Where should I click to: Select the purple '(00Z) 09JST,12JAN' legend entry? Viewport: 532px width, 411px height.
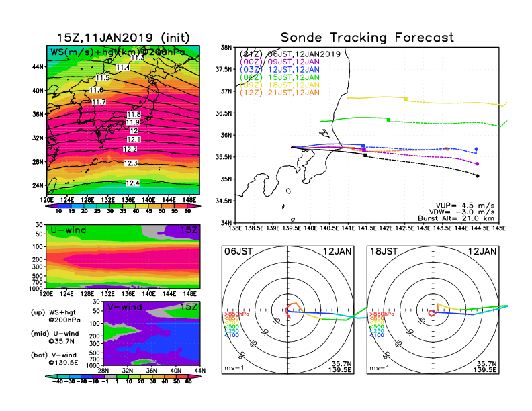point(279,62)
